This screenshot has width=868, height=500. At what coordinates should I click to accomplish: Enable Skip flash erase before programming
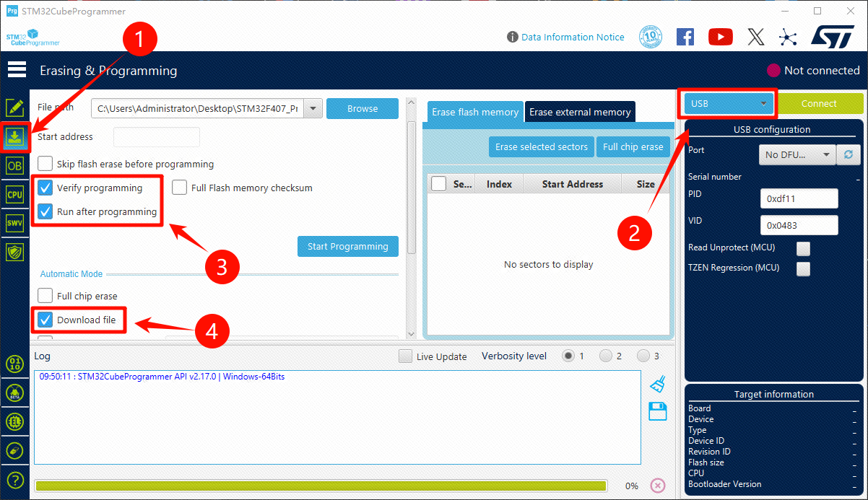coord(45,164)
